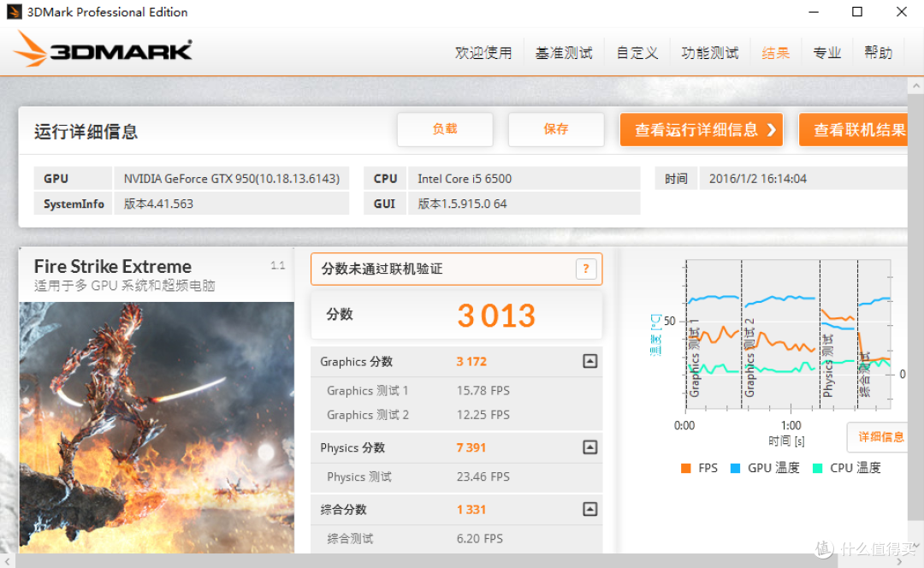Click the Physics 测试 23.46 FPS row

pyautogui.click(x=456, y=476)
